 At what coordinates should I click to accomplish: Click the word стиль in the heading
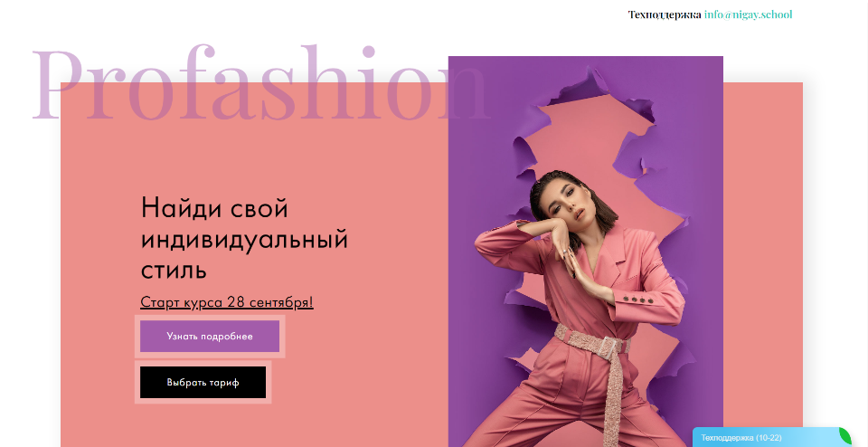tap(174, 271)
